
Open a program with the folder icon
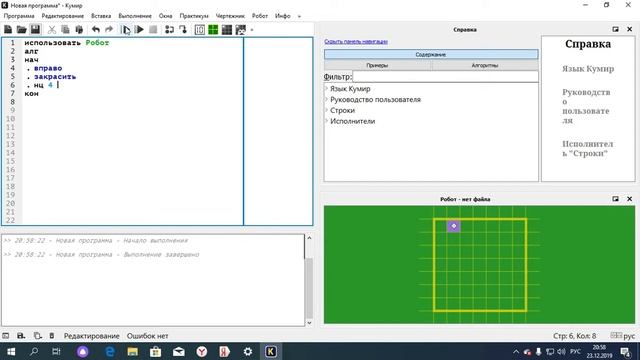tap(21, 29)
